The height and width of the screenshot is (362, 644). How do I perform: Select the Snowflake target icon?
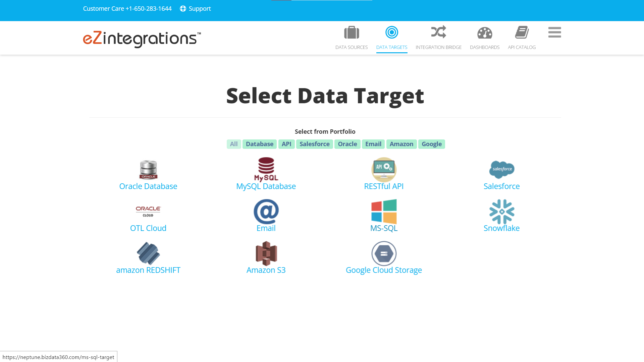pyautogui.click(x=501, y=212)
